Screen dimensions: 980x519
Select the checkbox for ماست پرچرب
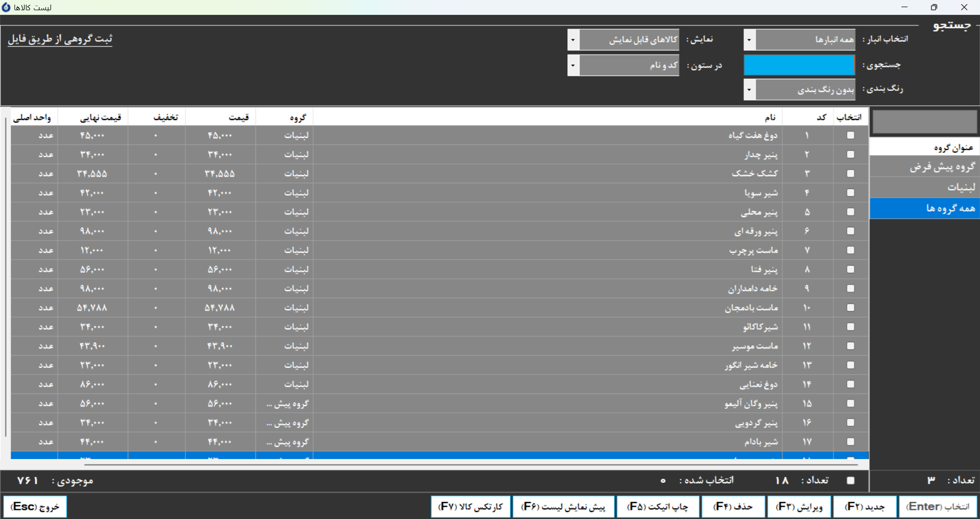click(850, 250)
